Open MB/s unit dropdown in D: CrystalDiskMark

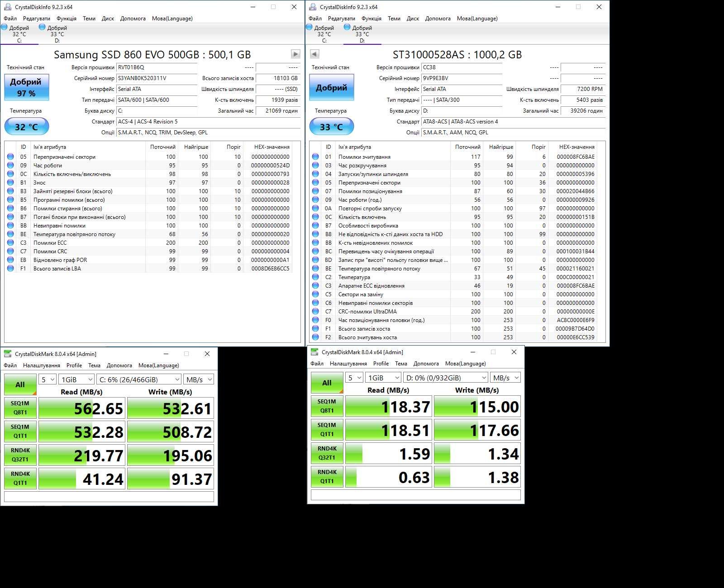coord(505,378)
